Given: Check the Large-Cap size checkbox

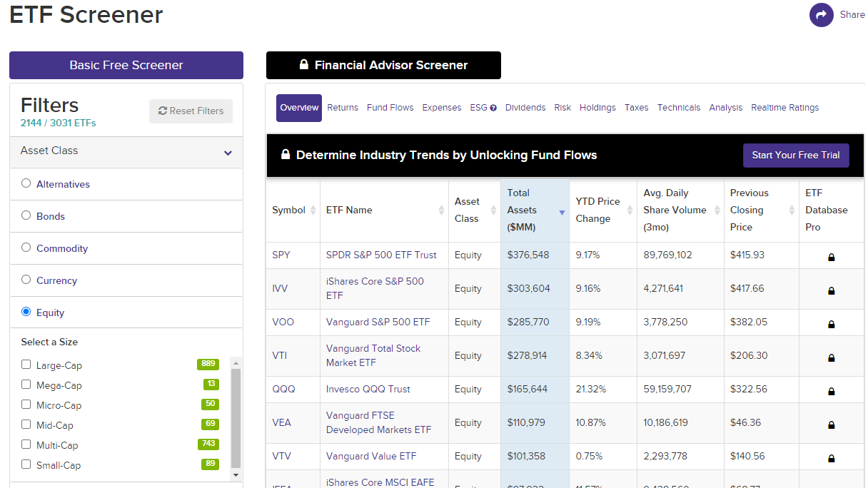Looking at the screenshot, I should 26,365.
